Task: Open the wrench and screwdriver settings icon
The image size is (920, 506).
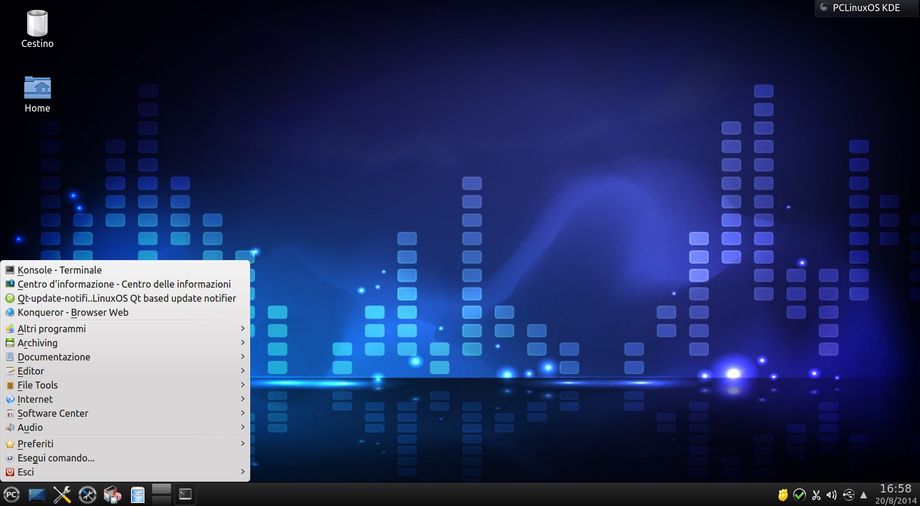Action: click(62, 494)
